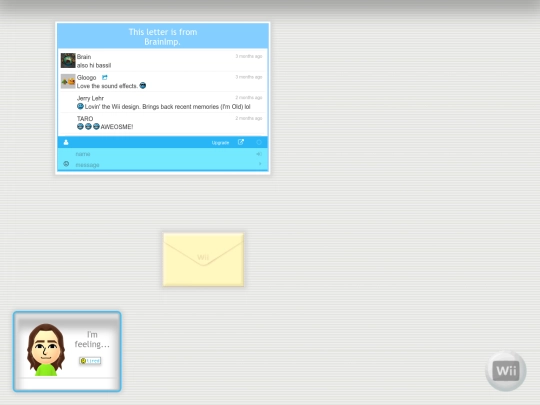540x405 pixels.
Task: Click the three emojis before AWEOSME!
Action: click(x=88, y=126)
